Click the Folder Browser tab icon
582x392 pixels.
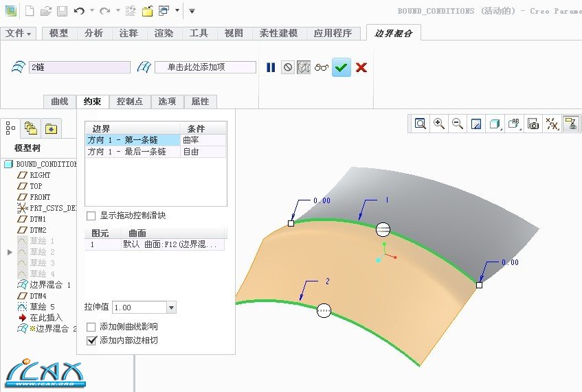pyautogui.click(x=31, y=128)
